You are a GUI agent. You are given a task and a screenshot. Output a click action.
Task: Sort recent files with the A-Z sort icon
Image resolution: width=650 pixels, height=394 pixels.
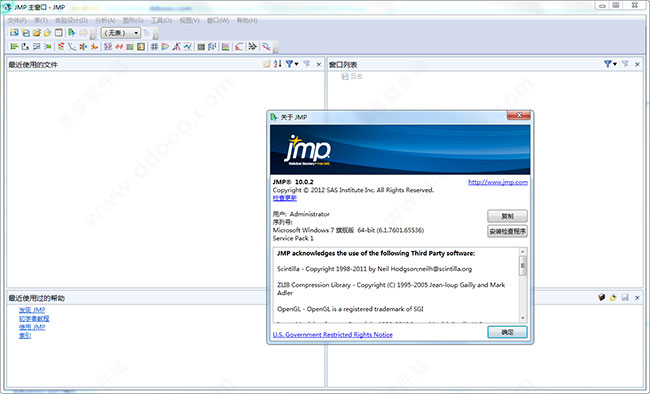277,64
